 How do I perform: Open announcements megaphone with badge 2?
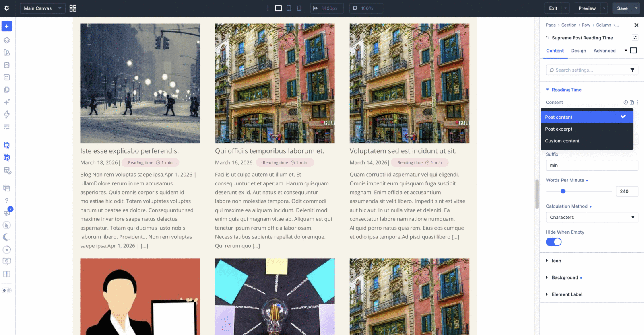tap(7, 212)
